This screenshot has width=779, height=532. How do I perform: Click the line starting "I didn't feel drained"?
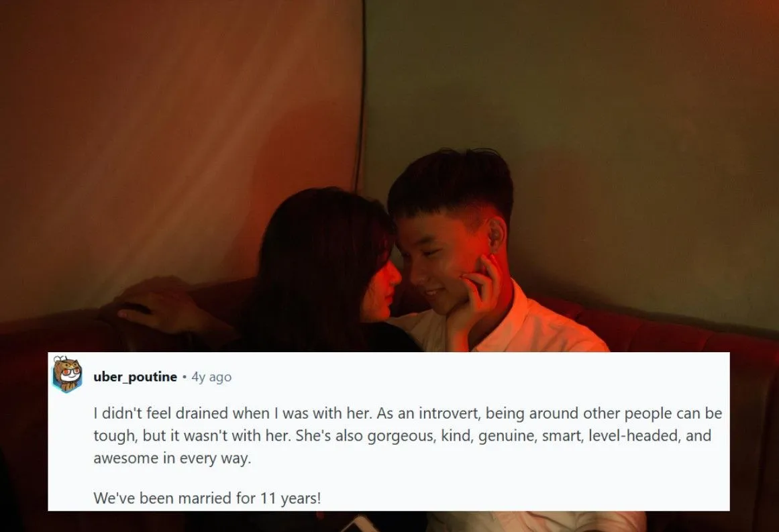[x=407, y=413]
